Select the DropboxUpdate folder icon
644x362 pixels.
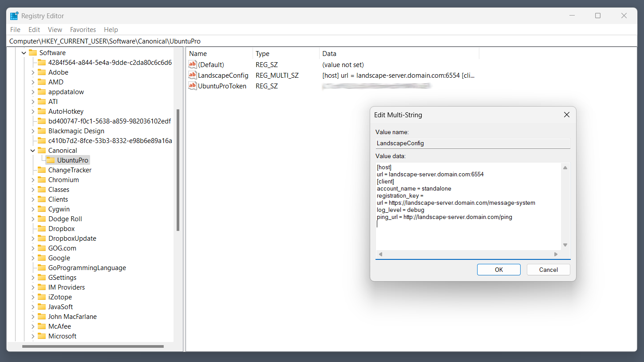(42, 239)
